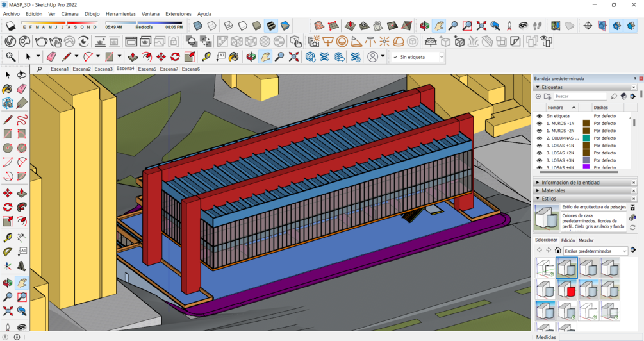Click the Chaos Cosmos palette icon
This screenshot has width=644, height=341.
click(x=24, y=42)
